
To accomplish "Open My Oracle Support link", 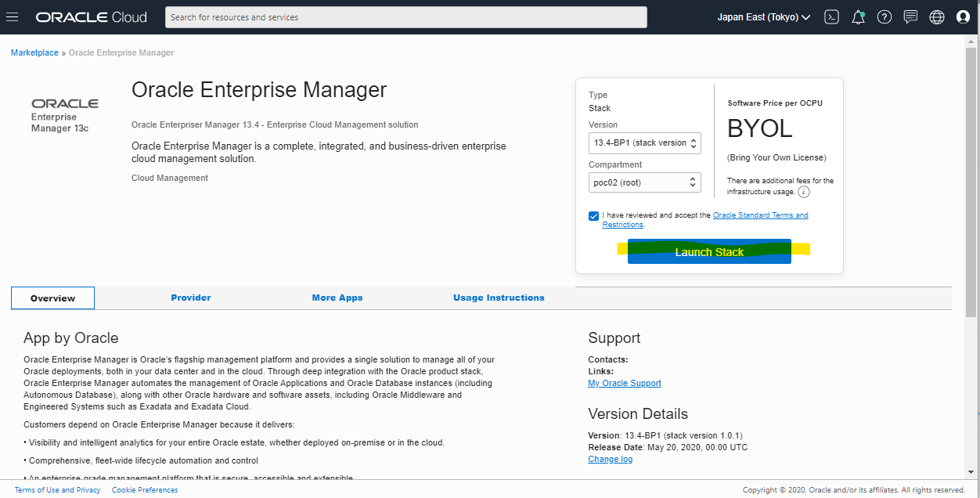I will tap(624, 383).
